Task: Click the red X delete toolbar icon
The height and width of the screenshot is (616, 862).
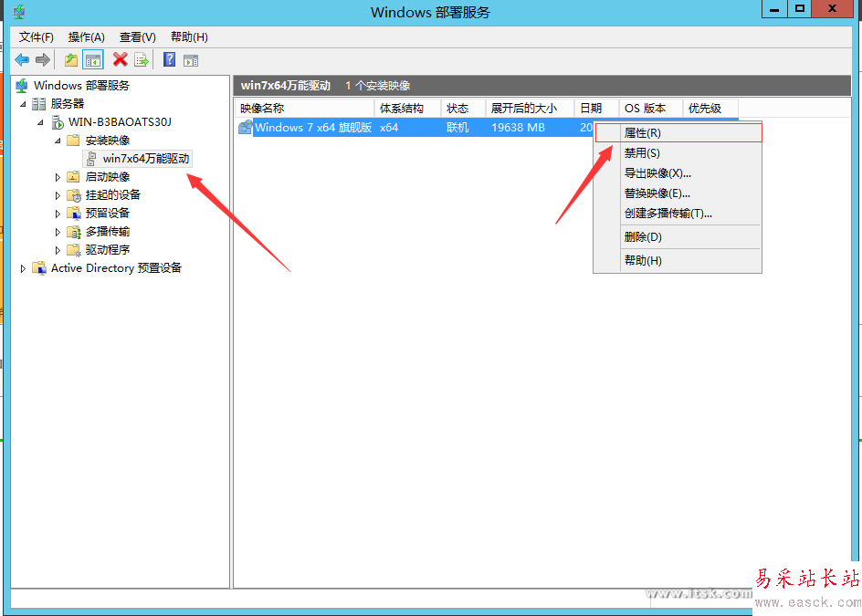Action: (120, 59)
